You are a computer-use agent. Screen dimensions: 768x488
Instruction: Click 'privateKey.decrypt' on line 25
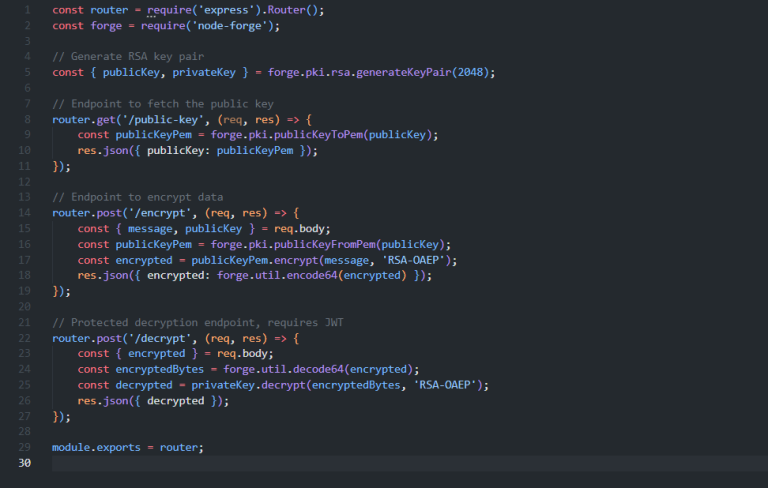click(x=248, y=385)
